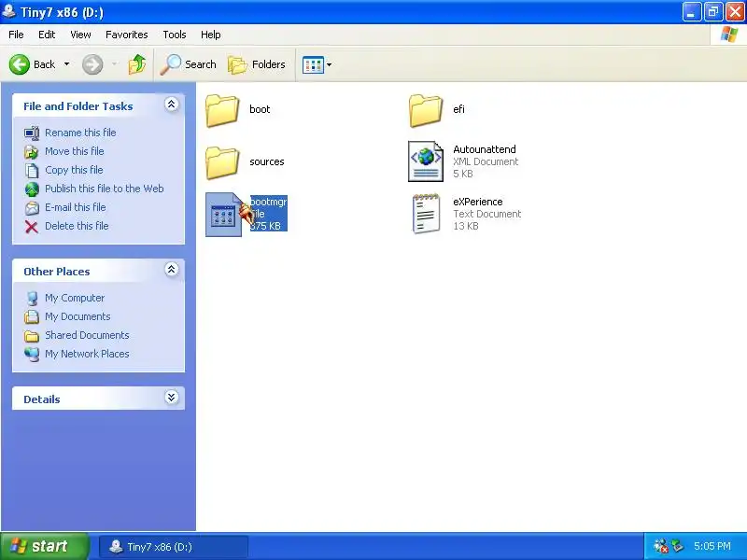Click the Shared Documents folder icon

click(32, 336)
